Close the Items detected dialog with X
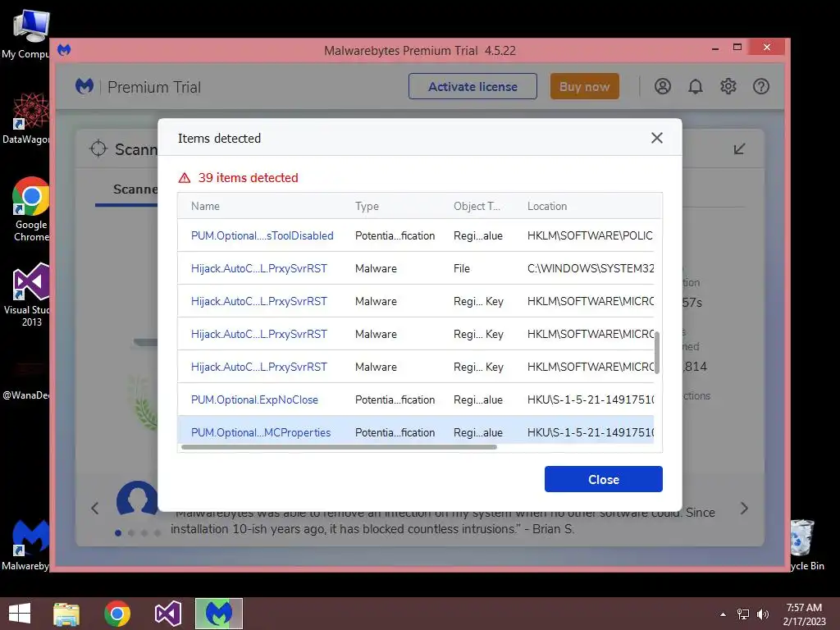Viewport: 840px width, 630px height. tap(657, 138)
